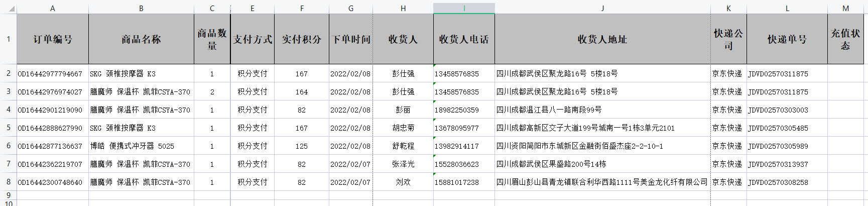Select row 4 header number
The width and height of the screenshot is (868, 206).
8,110
